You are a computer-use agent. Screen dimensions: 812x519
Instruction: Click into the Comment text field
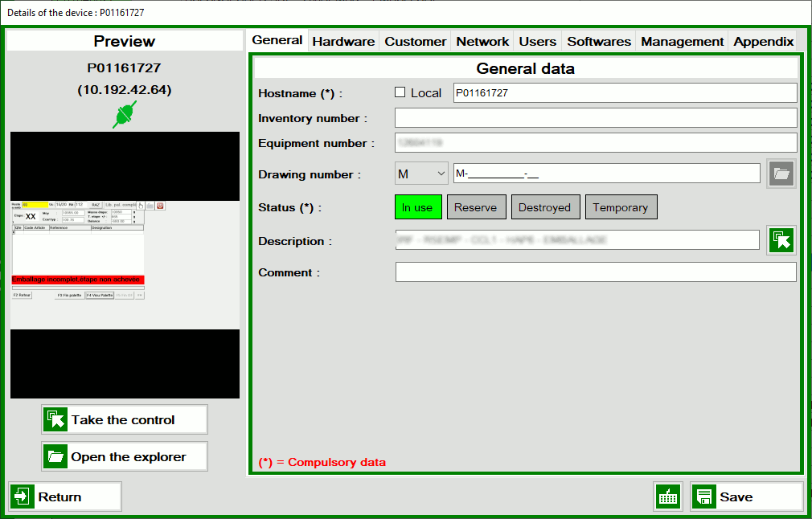pyautogui.click(x=595, y=272)
